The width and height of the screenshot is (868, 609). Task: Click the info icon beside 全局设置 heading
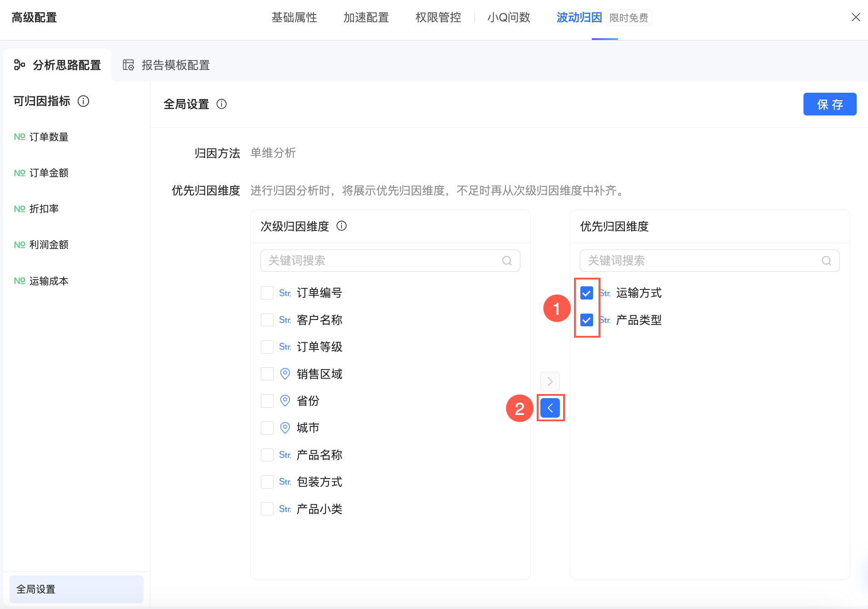[222, 104]
